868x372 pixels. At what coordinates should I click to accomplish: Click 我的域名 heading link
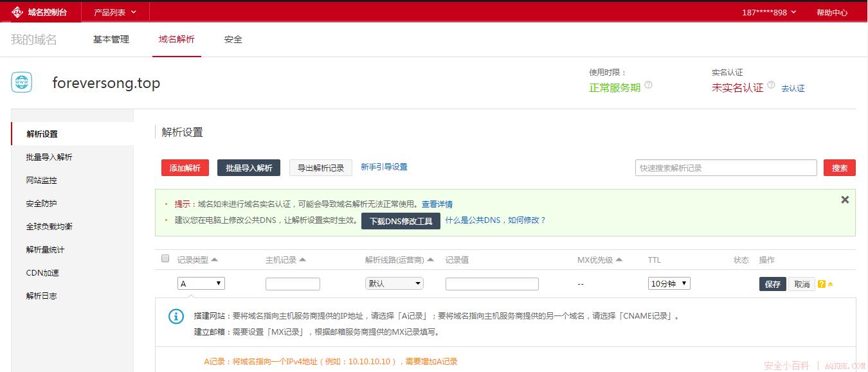(34, 39)
